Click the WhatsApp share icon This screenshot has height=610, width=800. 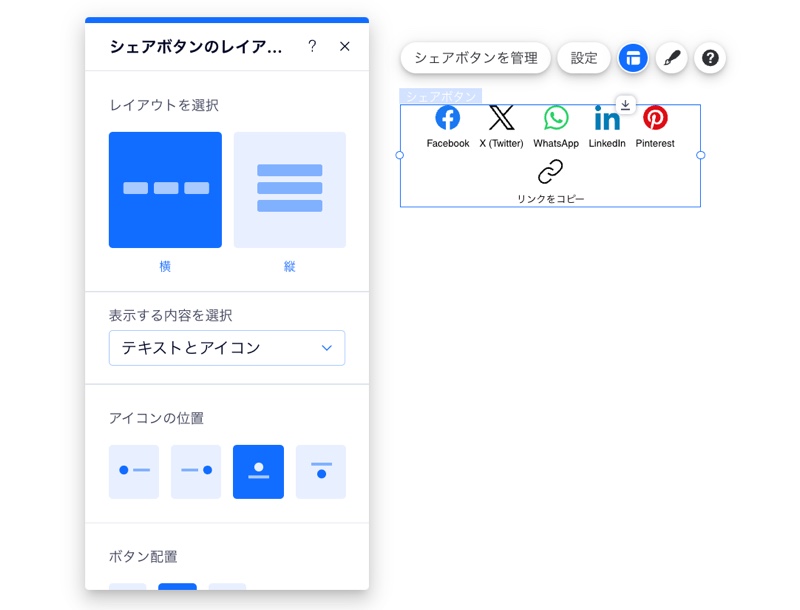point(556,118)
